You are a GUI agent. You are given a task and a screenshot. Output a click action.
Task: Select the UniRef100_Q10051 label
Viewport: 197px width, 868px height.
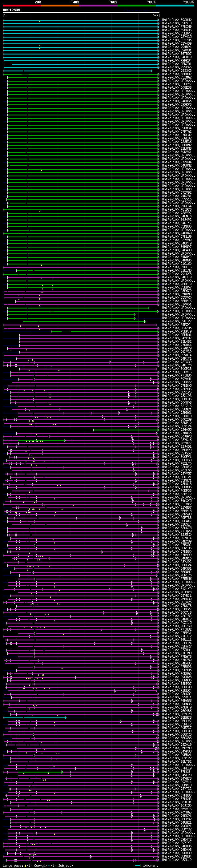177,304
